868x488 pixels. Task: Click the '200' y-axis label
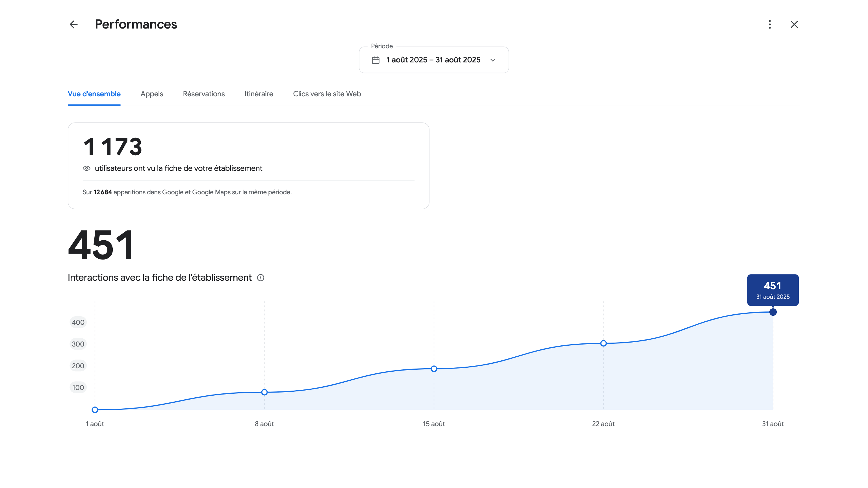pyautogui.click(x=78, y=366)
